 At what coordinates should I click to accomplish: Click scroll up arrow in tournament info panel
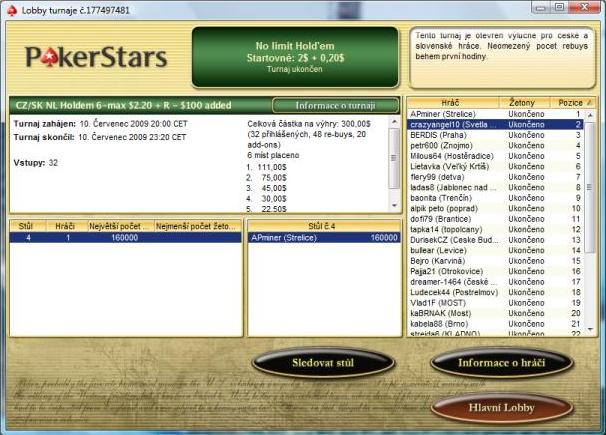394,122
